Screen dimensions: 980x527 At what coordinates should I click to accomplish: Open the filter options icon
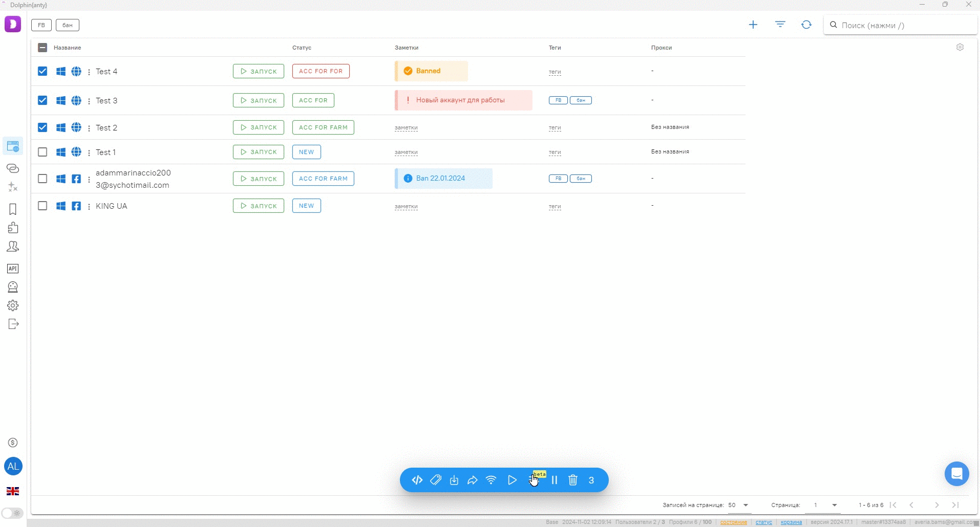pyautogui.click(x=780, y=25)
